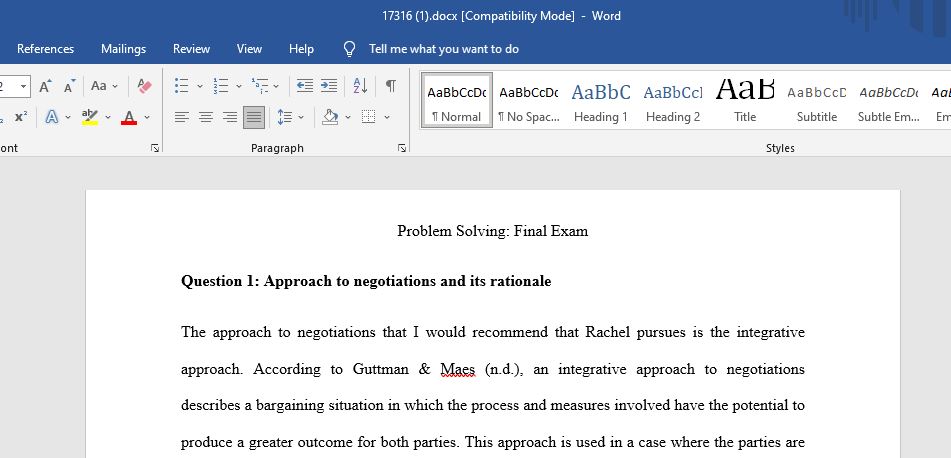Viewport: 951px width, 458px height.
Task: Open the Bullets library dropdown
Action: click(200, 86)
